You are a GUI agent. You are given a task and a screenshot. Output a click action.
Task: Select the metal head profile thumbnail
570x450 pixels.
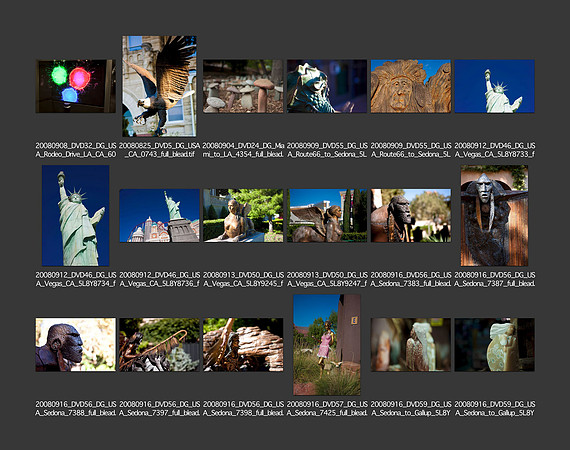pyautogui.click(x=76, y=345)
